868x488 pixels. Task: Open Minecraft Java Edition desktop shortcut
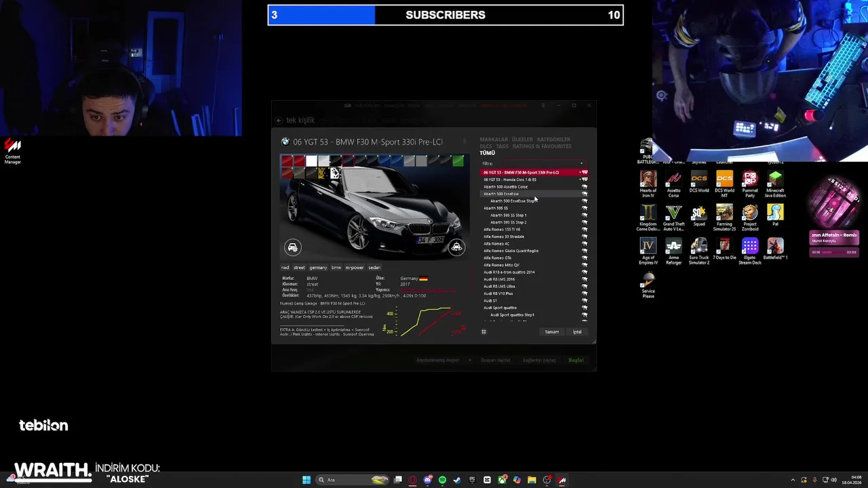click(x=775, y=184)
